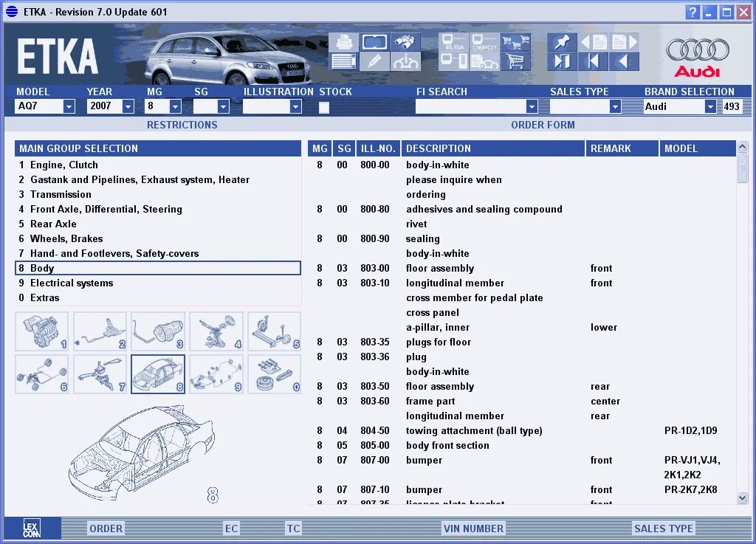Image resolution: width=756 pixels, height=544 pixels.
Task: Open the ILLUSTRATION dropdown
Action: click(296, 106)
